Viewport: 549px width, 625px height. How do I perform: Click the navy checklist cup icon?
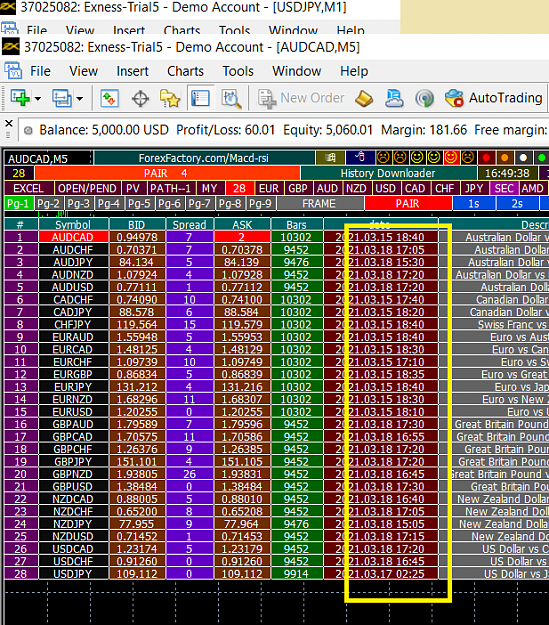point(360,158)
